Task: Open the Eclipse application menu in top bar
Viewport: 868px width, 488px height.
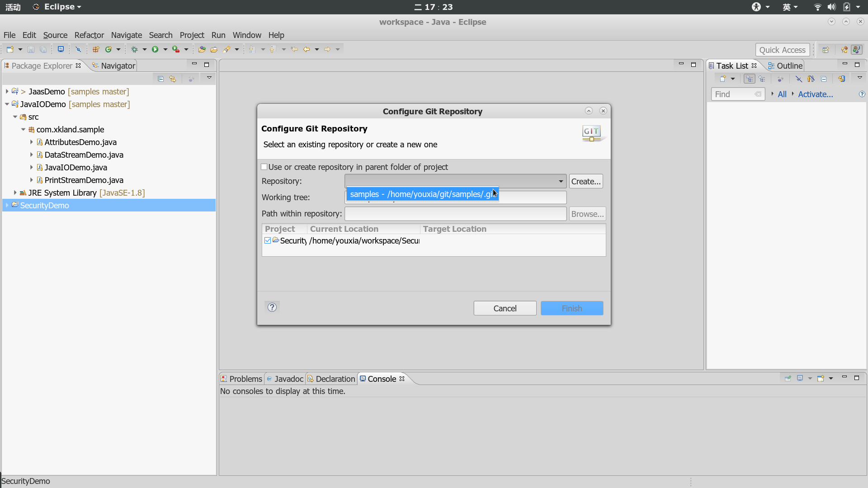Action: 57,7
